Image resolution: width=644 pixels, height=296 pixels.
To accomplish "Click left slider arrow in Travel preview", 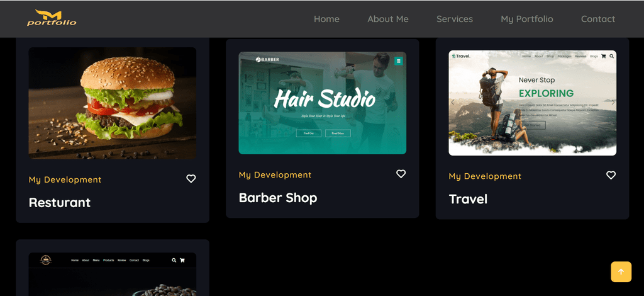I will [x=453, y=103].
